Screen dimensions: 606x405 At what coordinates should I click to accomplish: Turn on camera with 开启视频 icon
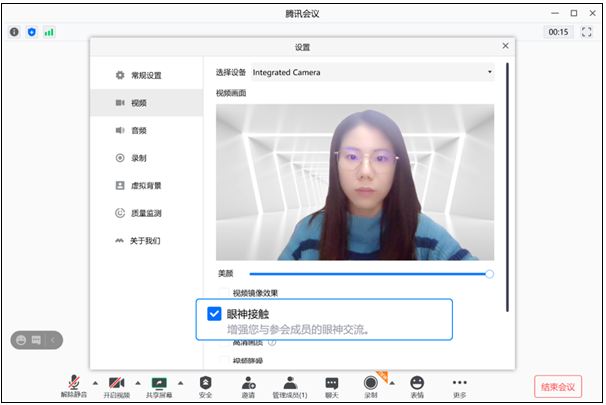pos(116,383)
